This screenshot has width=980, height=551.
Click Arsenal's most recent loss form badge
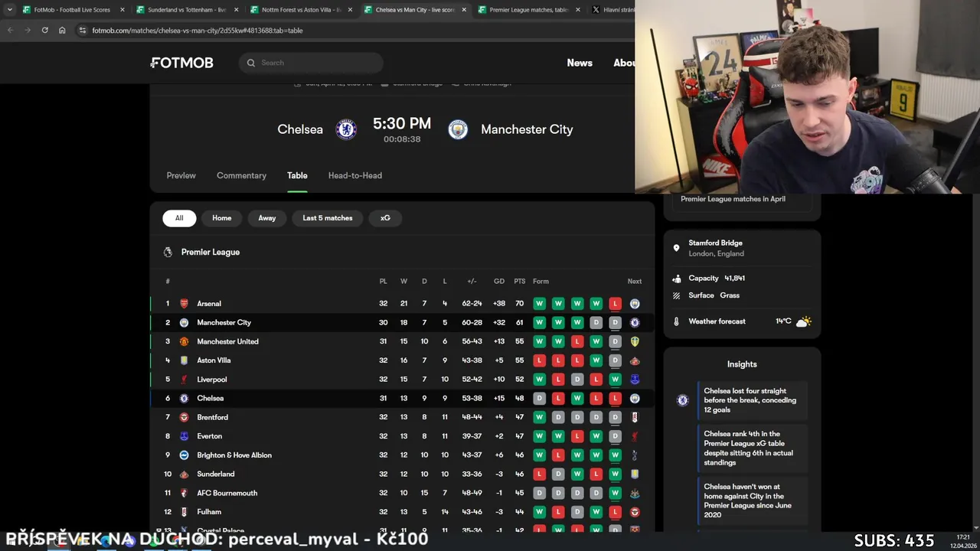point(615,304)
